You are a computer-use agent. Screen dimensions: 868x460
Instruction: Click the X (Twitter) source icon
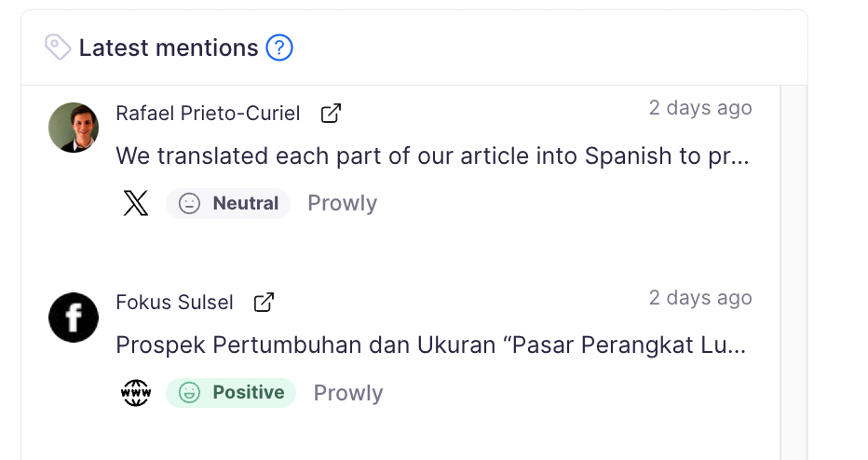tap(136, 203)
